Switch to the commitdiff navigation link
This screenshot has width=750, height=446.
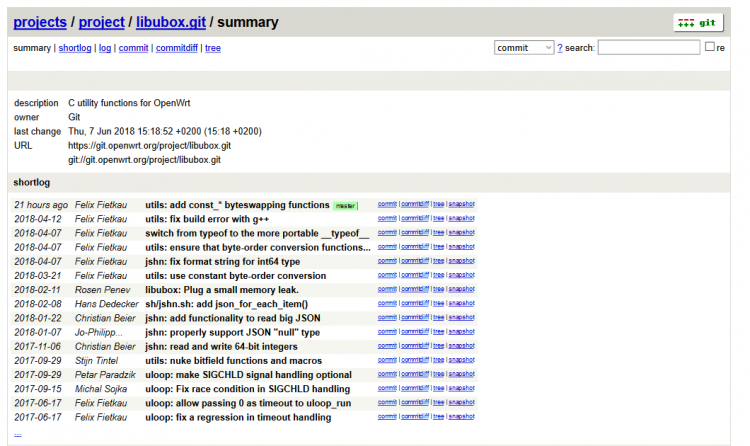tap(177, 48)
